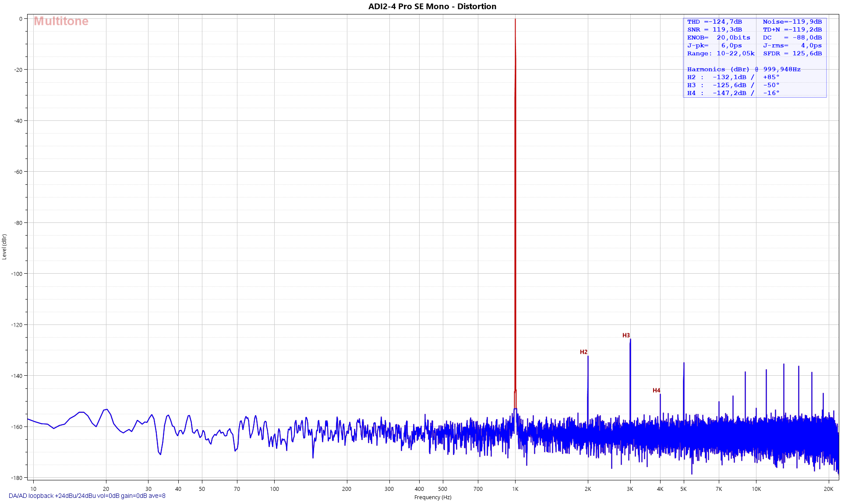This screenshot has width=841, height=504.
Task: Select the H2 : -132,1dB / +85° row
Action: [x=733, y=77]
